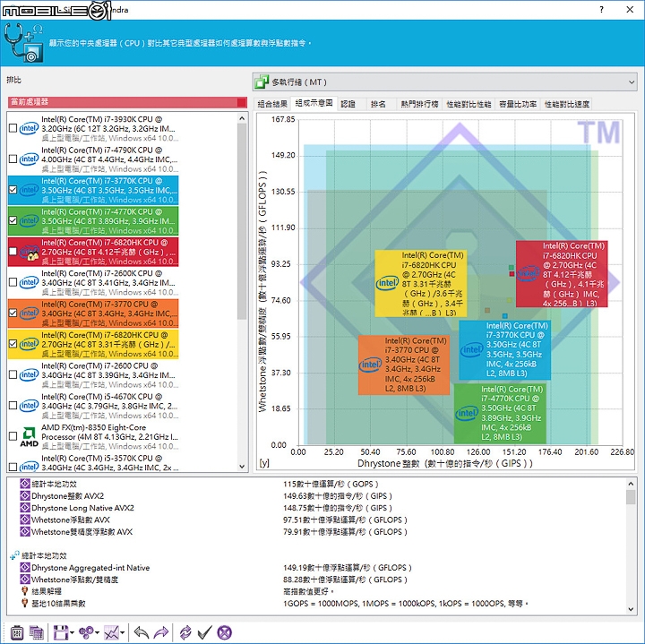Viewport: 645px width, 644px height.
Task: Open the chart icon dropdown arrow
Action: pos(123,633)
